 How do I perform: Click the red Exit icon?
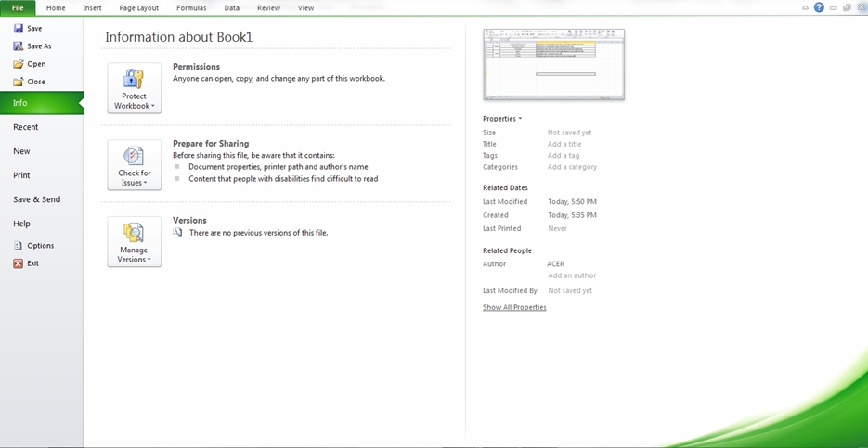click(x=19, y=263)
